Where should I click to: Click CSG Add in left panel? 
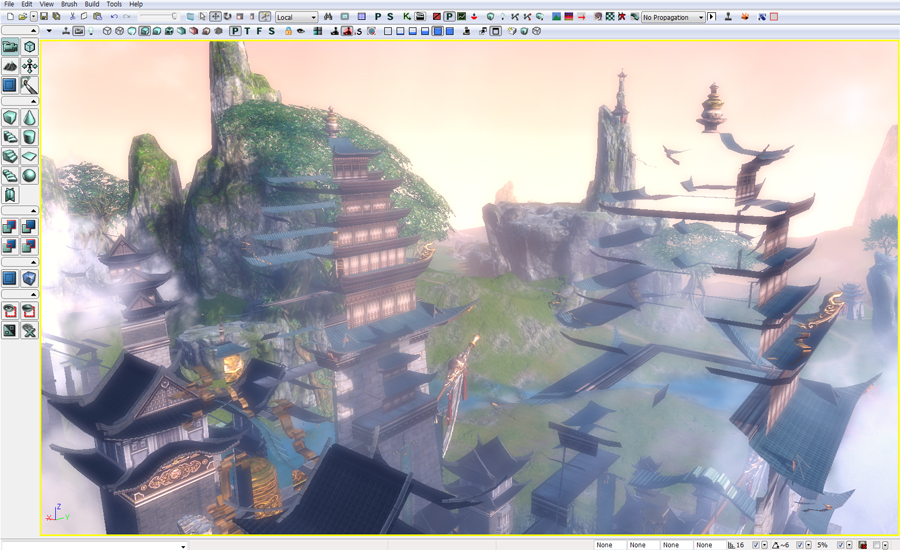coord(10,227)
